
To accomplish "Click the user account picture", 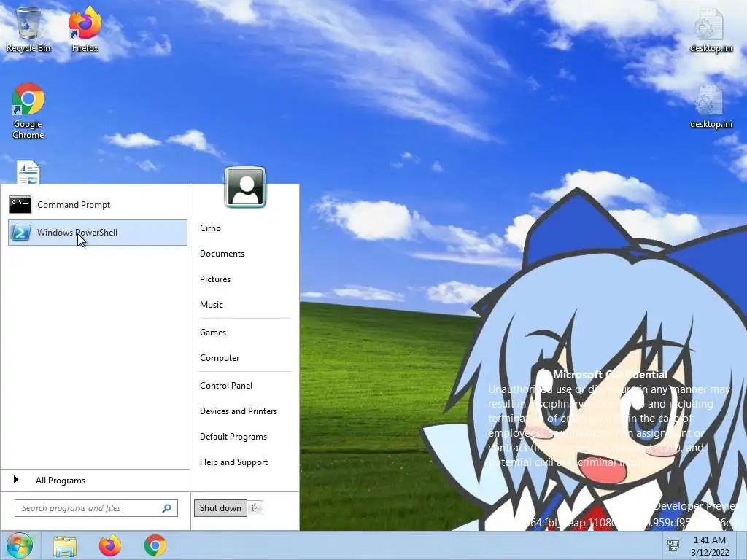I will pos(245,187).
